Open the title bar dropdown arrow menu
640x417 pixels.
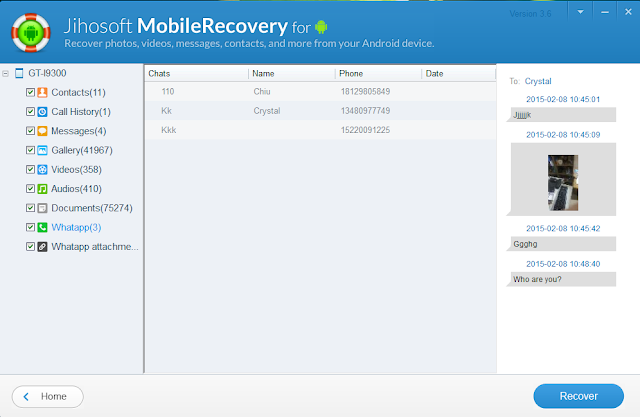coord(580,12)
